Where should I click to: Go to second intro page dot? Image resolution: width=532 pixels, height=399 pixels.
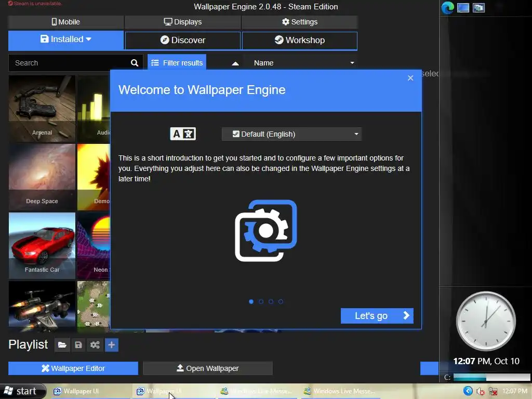pos(261,302)
